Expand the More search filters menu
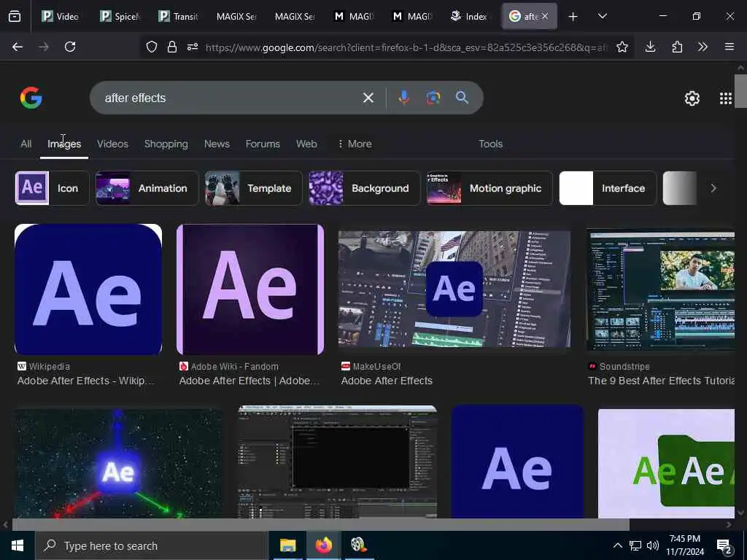The width and height of the screenshot is (747, 560). click(x=355, y=144)
